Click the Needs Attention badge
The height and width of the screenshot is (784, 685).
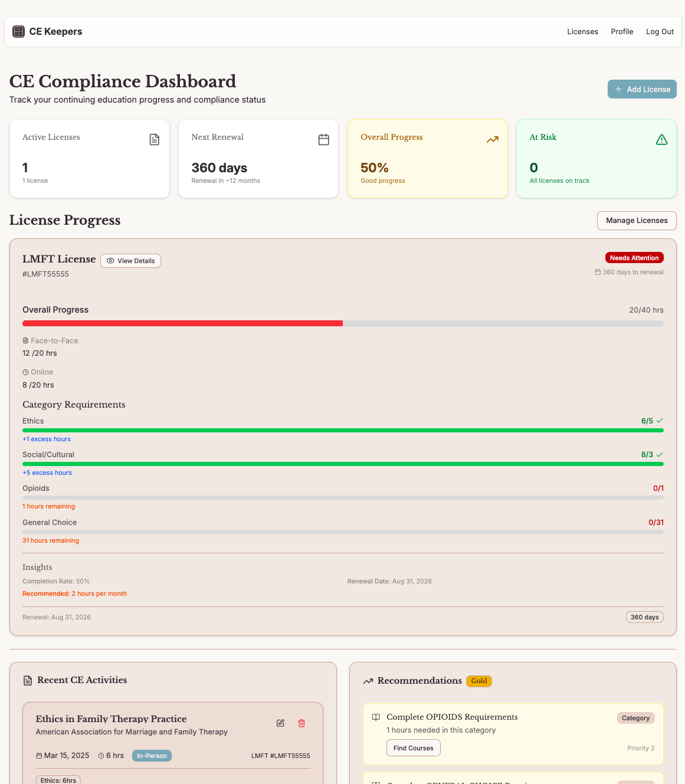(634, 257)
